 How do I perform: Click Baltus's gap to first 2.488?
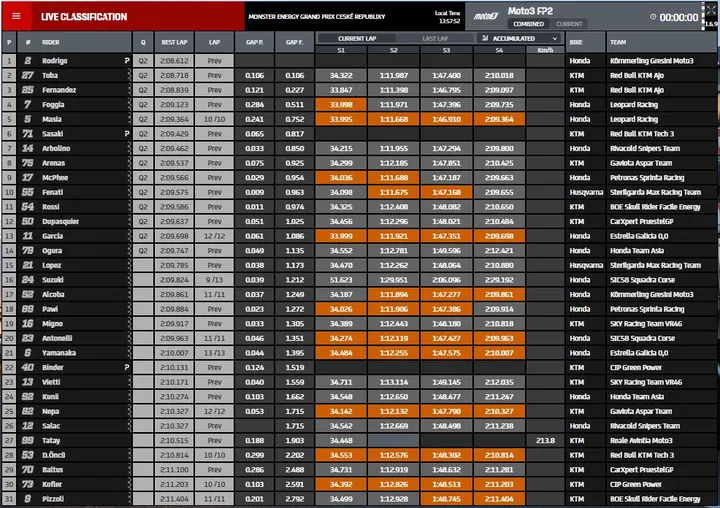(x=294, y=470)
